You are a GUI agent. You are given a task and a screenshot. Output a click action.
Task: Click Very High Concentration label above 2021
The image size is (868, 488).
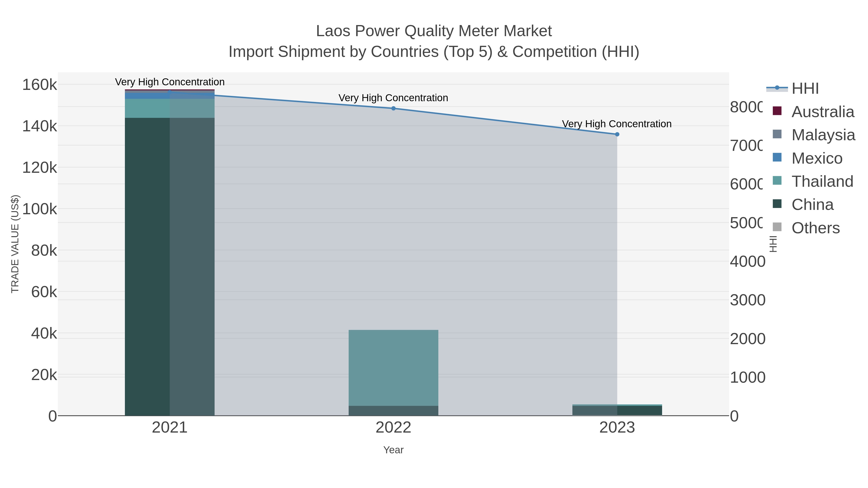pos(170,82)
